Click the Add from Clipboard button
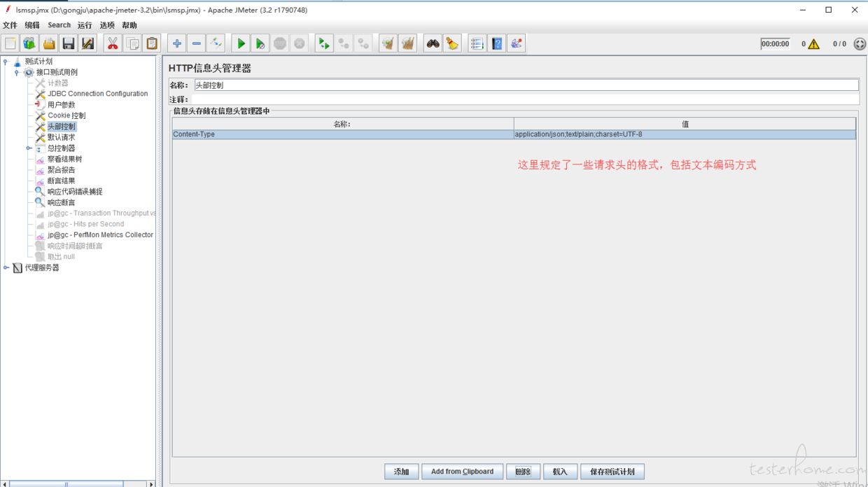The height and width of the screenshot is (487, 868). (x=462, y=472)
